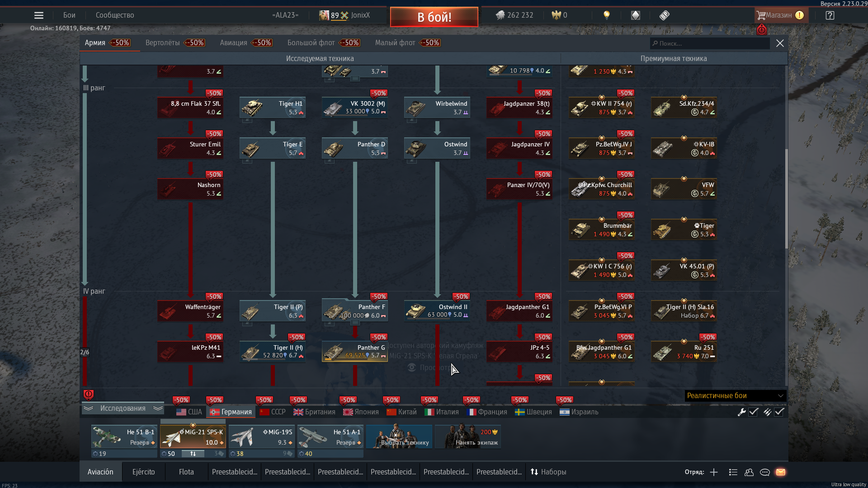Click the player avatar next to level 89
This screenshot has width=868, height=488.
[x=324, y=15]
